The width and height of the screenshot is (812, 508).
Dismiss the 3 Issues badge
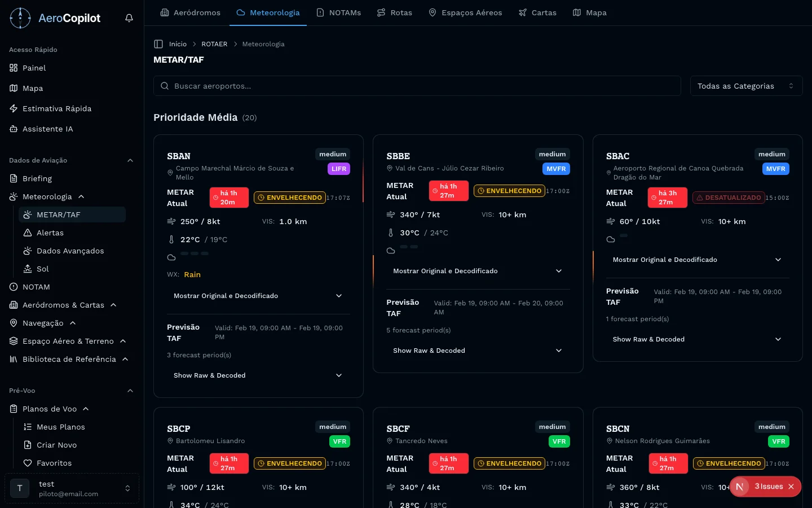[x=791, y=487]
